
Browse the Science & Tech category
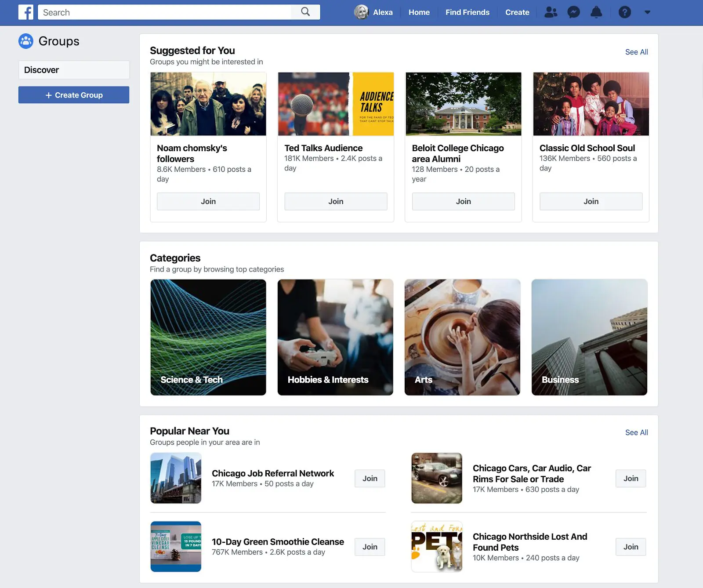[208, 338]
